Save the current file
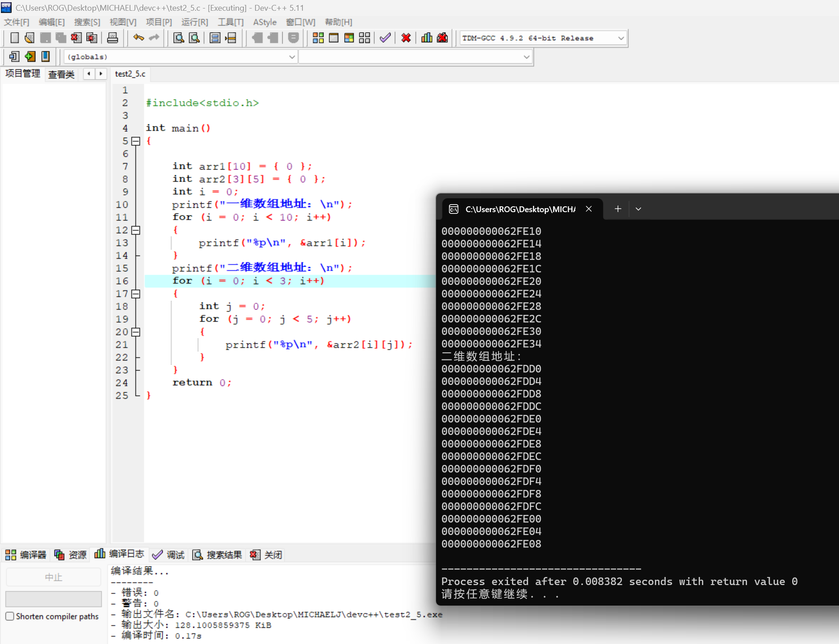839x644 pixels. point(45,38)
